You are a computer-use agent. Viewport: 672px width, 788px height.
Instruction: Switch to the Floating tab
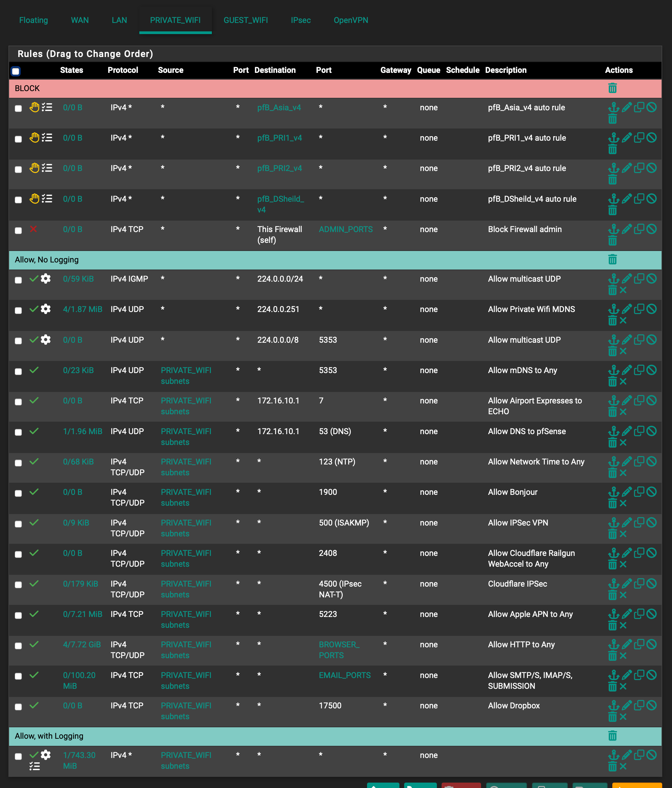pyautogui.click(x=33, y=20)
